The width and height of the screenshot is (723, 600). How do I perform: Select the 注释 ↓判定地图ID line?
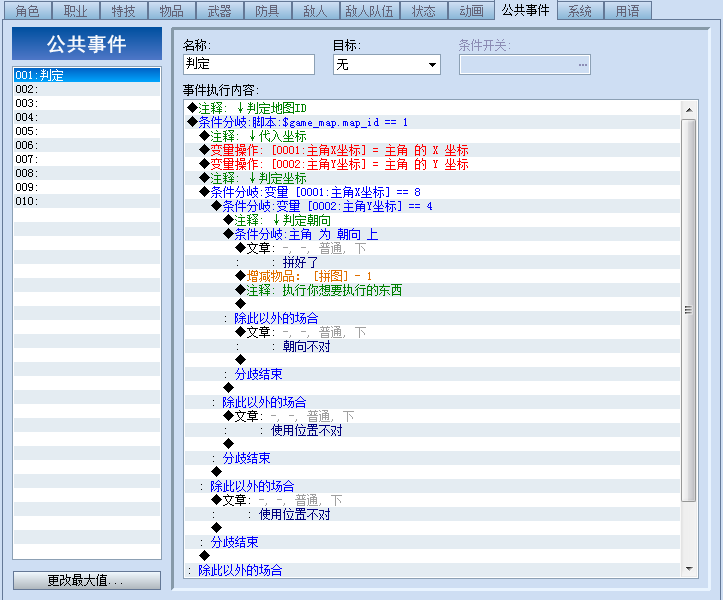pyautogui.click(x=433, y=108)
